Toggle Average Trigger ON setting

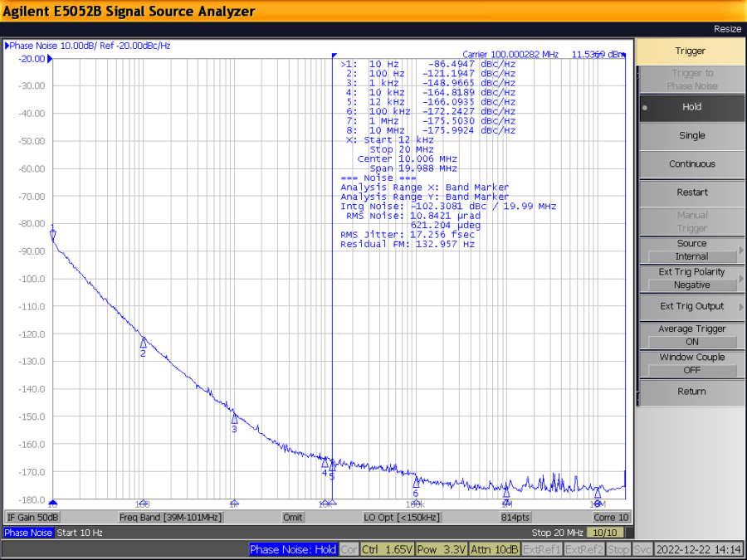pyautogui.click(x=691, y=335)
